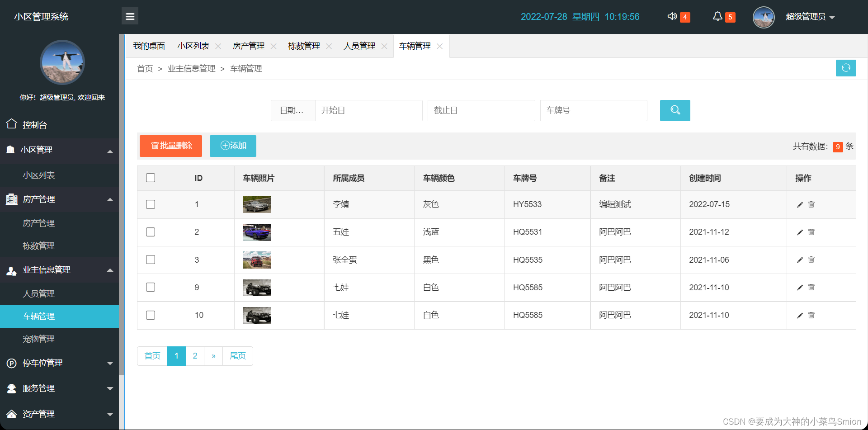Collapse the 小区管理 menu
The image size is (868, 430).
coord(59,150)
